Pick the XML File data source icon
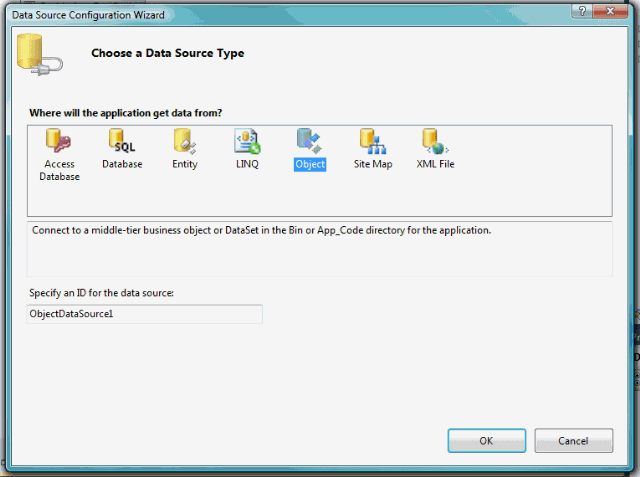640x477 pixels. (x=436, y=141)
